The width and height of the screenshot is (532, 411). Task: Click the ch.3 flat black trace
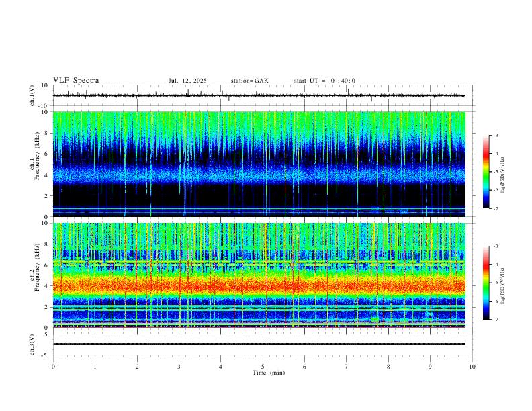click(259, 344)
